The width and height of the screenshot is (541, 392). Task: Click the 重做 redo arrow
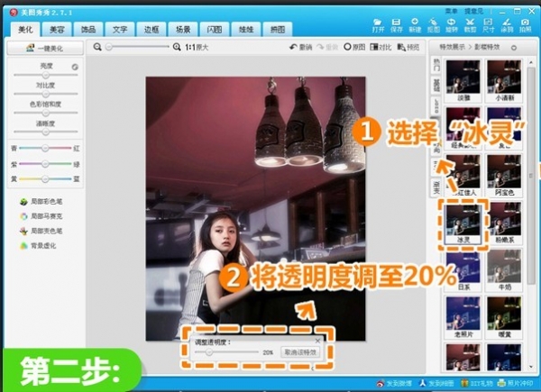coord(326,47)
